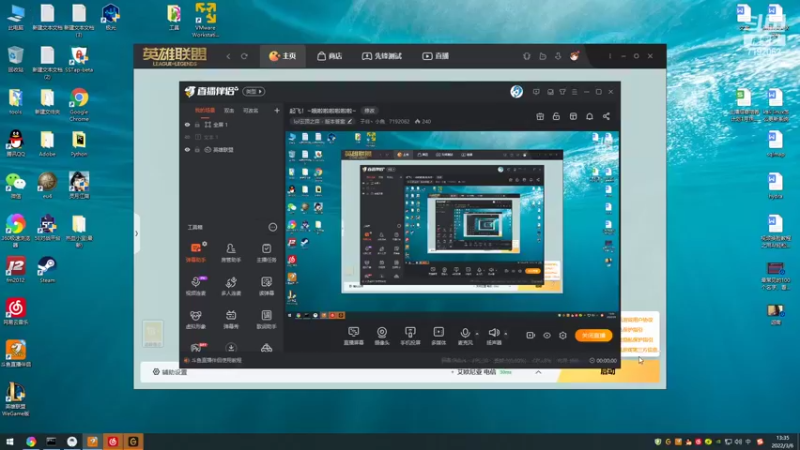The width and height of the screenshot is (800, 450).
Task: Click the unlock icon in the stream header
Action: tap(556, 116)
